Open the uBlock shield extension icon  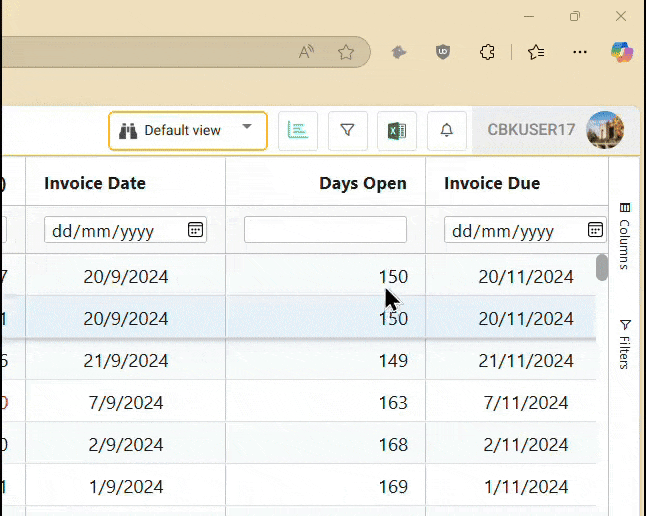(443, 52)
